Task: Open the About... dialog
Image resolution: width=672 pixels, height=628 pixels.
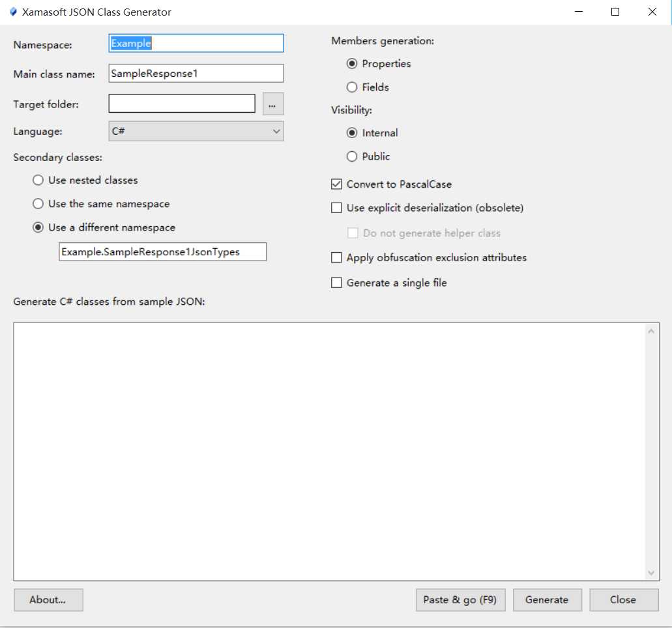Action: tap(48, 600)
